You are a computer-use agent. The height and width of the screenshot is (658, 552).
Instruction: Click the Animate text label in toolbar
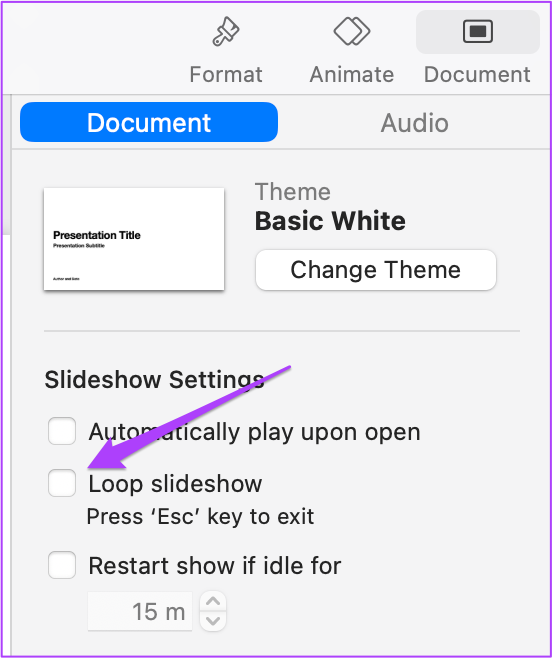click(352, 75)
